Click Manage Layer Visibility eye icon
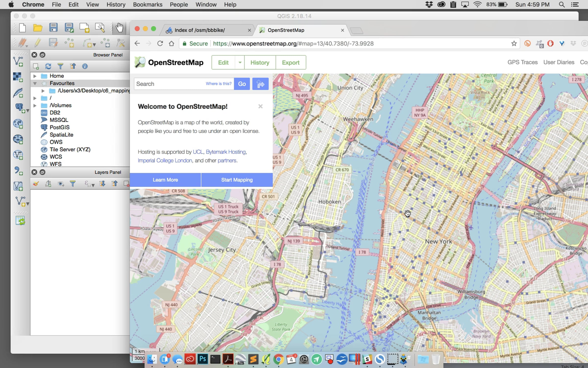 (61, 184)
